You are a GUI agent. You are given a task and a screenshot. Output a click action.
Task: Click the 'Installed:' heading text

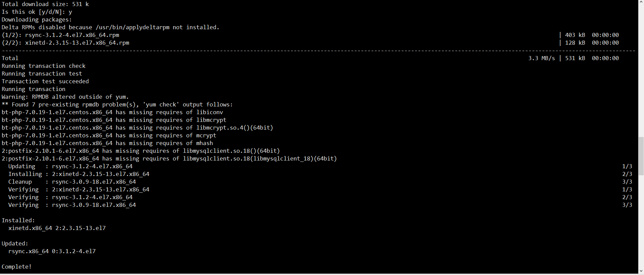coord(18,220)
